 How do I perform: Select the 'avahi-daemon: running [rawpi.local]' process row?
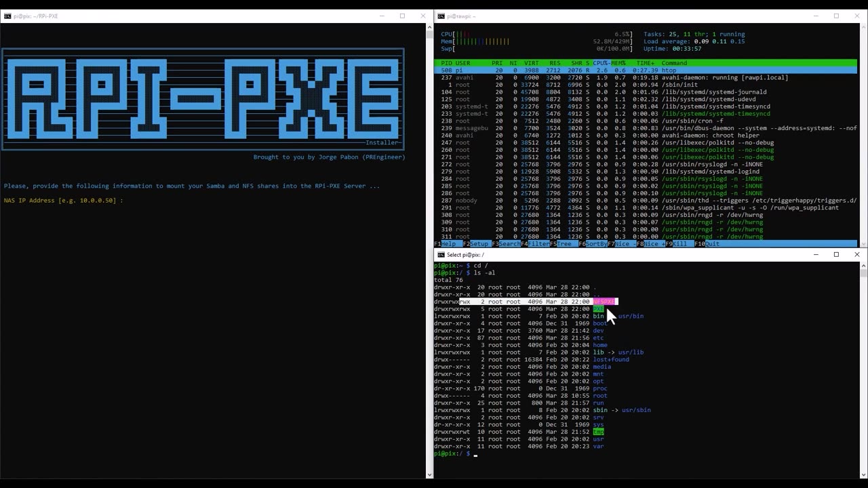pyautogui.click(x=645, y=78)
